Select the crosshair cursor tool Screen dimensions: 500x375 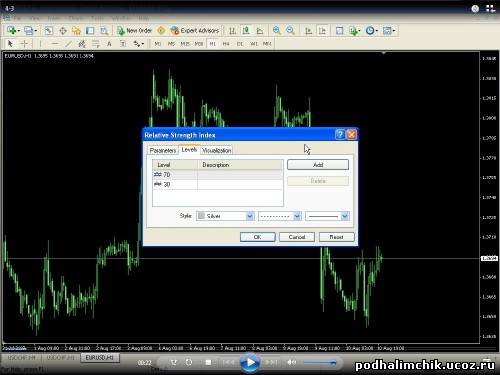[24, 44]
